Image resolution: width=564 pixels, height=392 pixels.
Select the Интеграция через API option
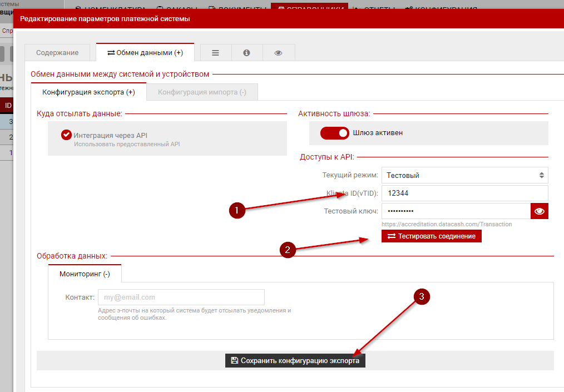[x=67, y=135]
